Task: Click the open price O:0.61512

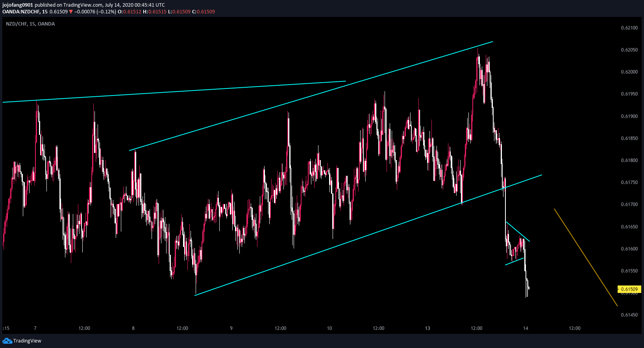Action: pyautogui.click(x=130, y=12)
